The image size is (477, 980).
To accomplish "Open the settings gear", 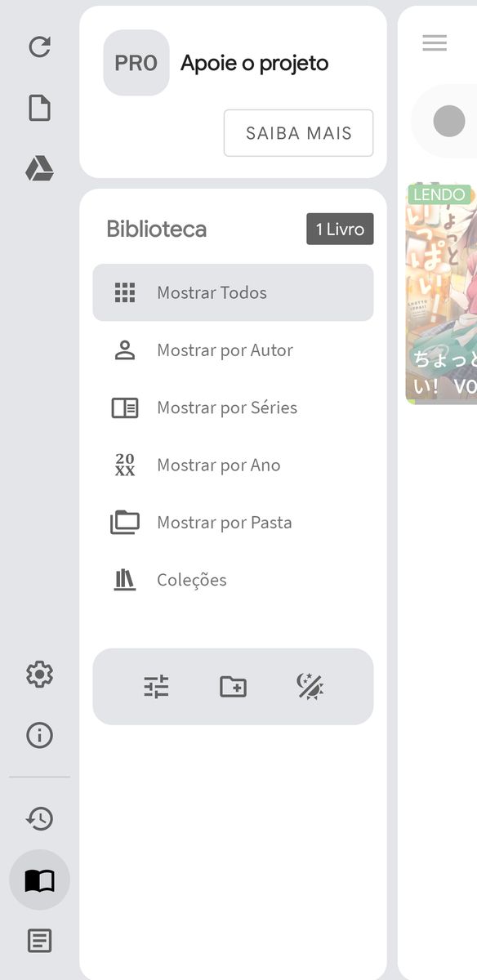I will pyautogui.click(x=38, y=674).
